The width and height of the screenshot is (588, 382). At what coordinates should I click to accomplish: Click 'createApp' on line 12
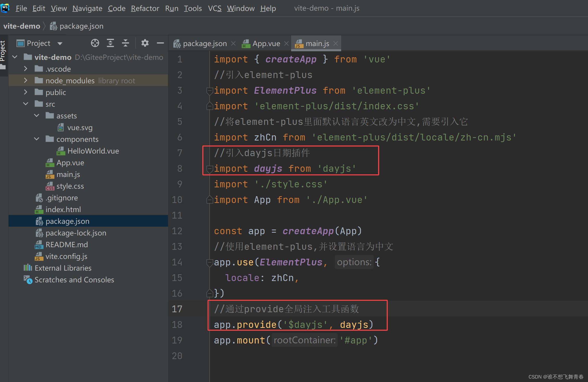coord(308,231)
